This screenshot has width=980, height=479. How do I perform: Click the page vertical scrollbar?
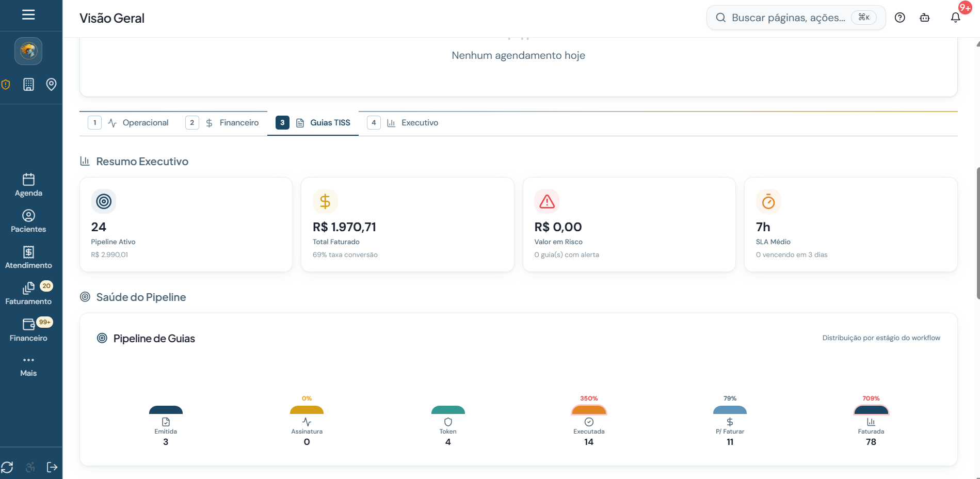click(978, 233)
